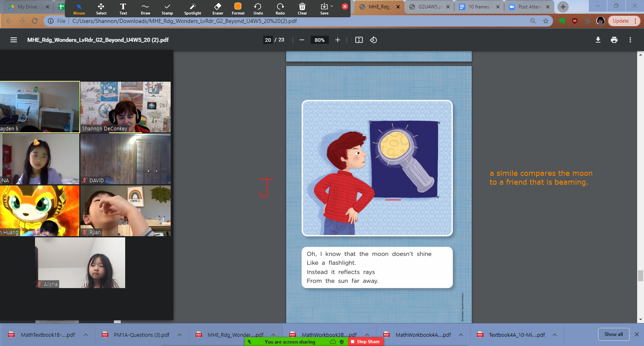This screenshot has width=644, height=346.
Task: Close the annotation toolbar
Action: (345, 6)
